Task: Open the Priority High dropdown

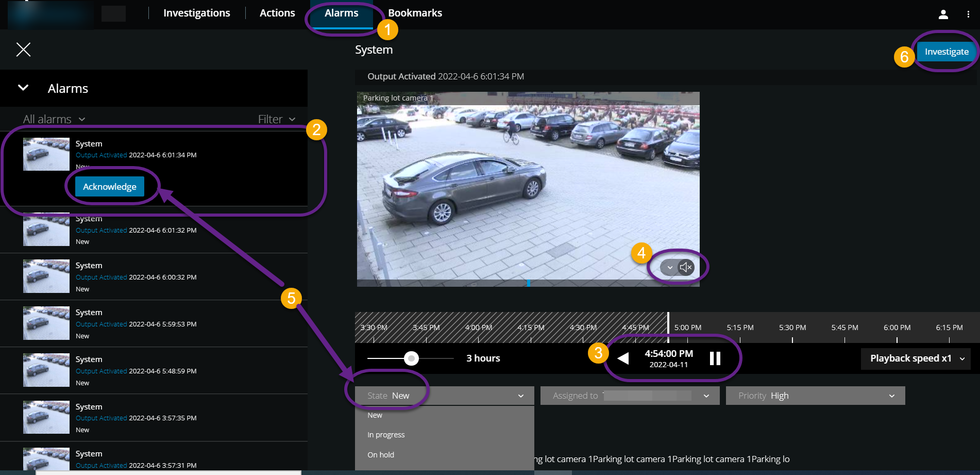Action: 815,396
